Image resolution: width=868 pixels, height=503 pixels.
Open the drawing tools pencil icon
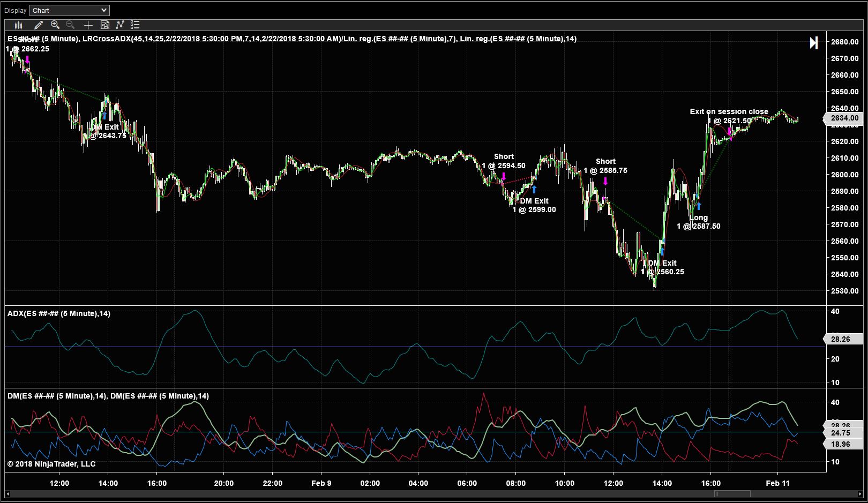38,25
